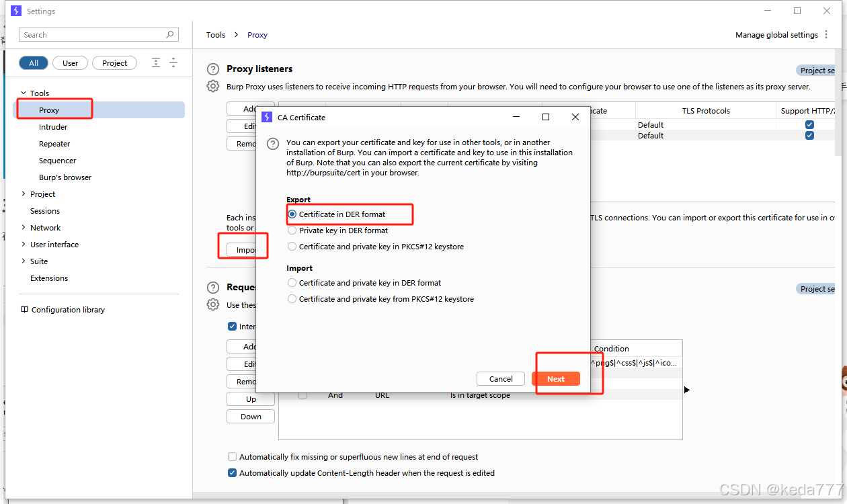Disable automatically update Content-Length header option

[233, 473]
